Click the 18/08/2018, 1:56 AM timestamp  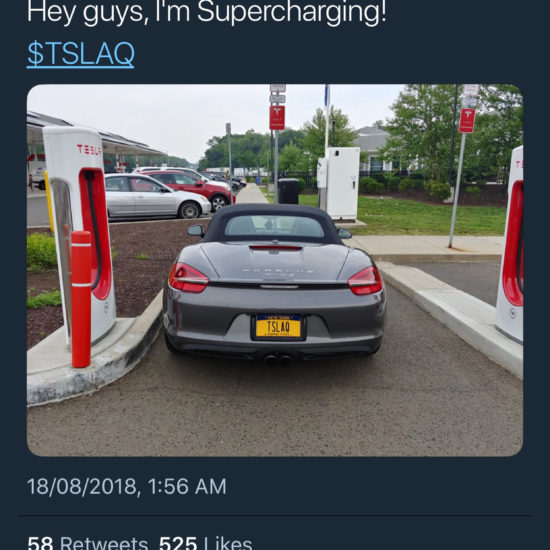(x=127, y=487)
